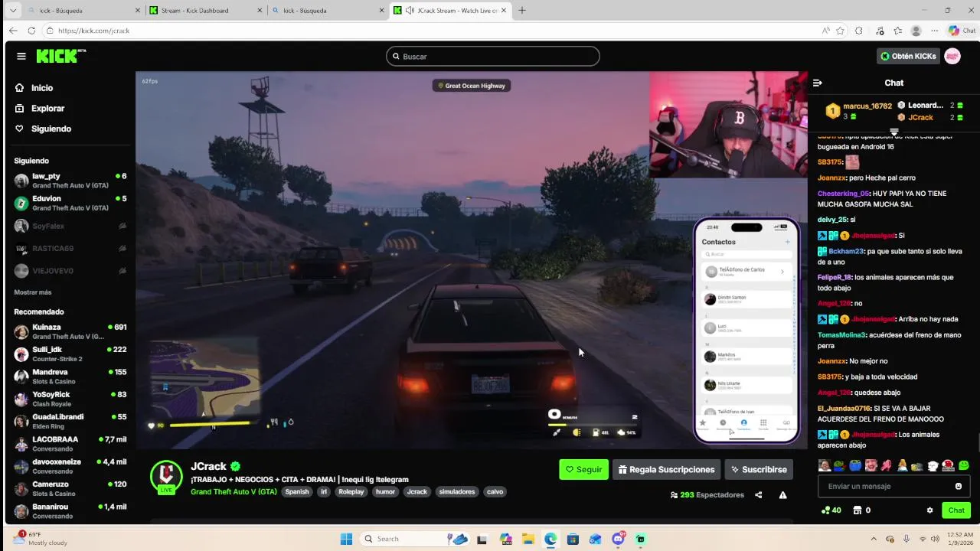Open the channel points shop icon
The width and height of the screenshot is (980, 551).
[857, 510]
